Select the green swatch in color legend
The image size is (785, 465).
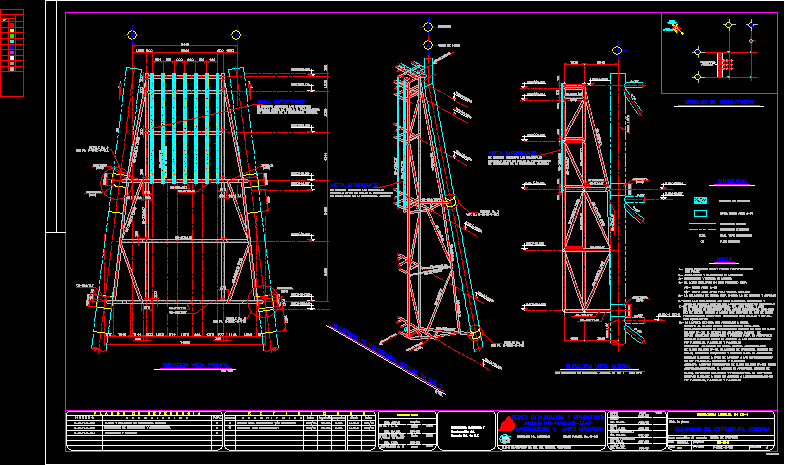click(x=12, y=36)
